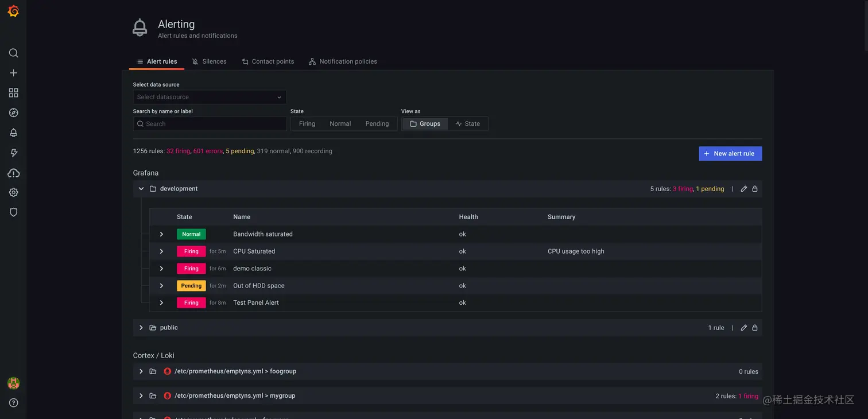Open development folder permissions lock icon
The image size is (868, 419).
(755, 189)
